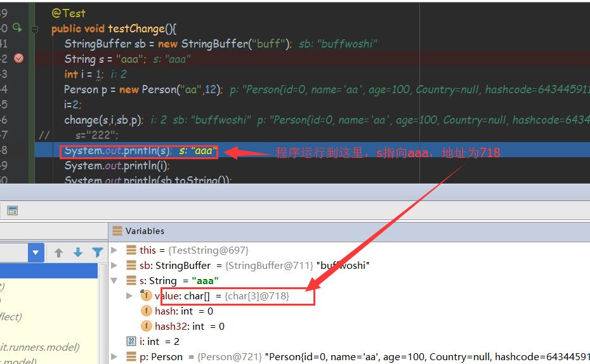590x364 pixels.
Task: Click the field icon next to hash32
Action: (x=146, y=326)
